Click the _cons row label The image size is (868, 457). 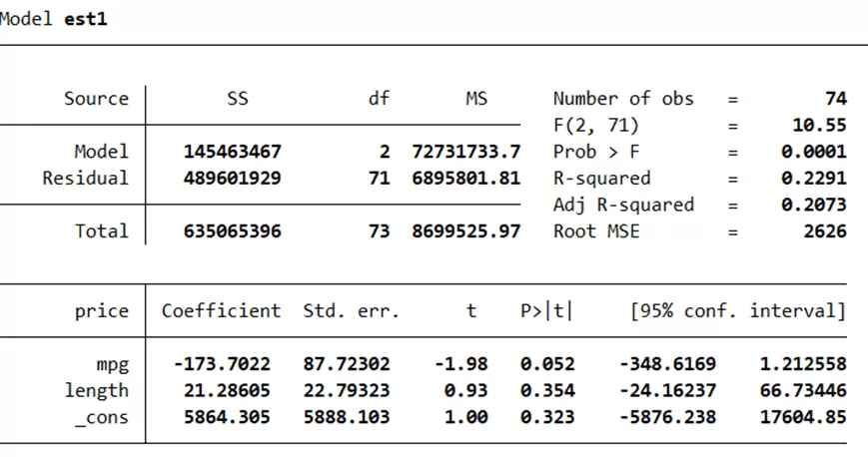pyautogui.click(x=102, y=417)
